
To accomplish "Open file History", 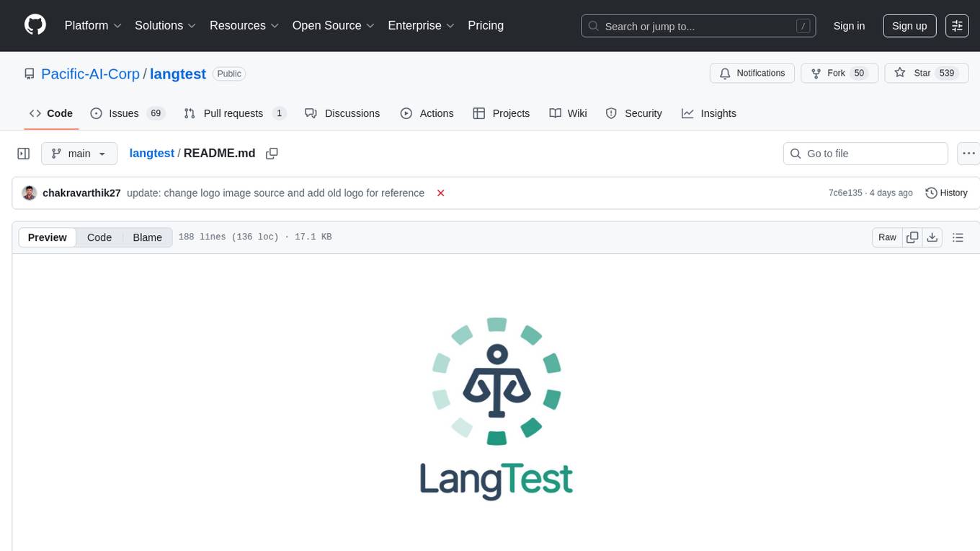I will tap(946, 193).
